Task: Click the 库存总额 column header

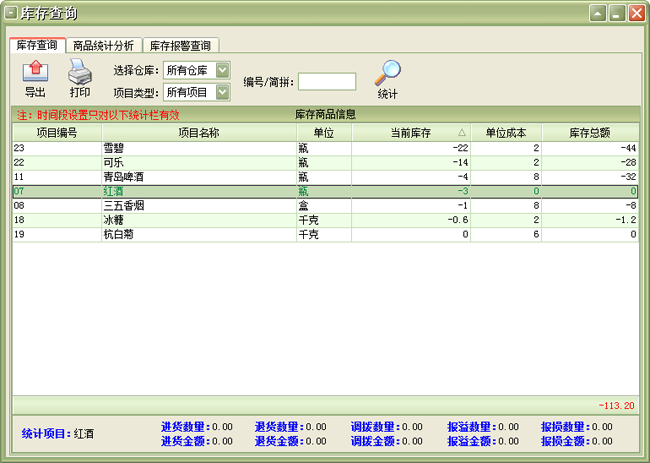Action: (589, 132)
